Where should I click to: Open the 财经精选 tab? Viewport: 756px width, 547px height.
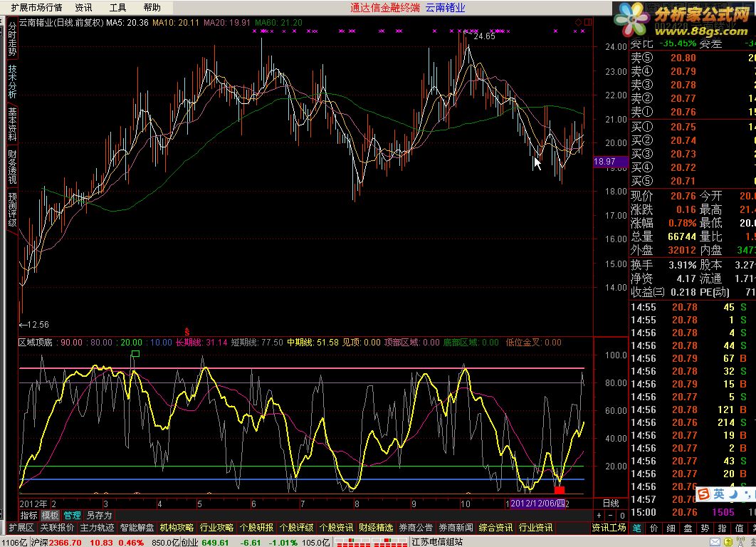click(x=377, y=528)
